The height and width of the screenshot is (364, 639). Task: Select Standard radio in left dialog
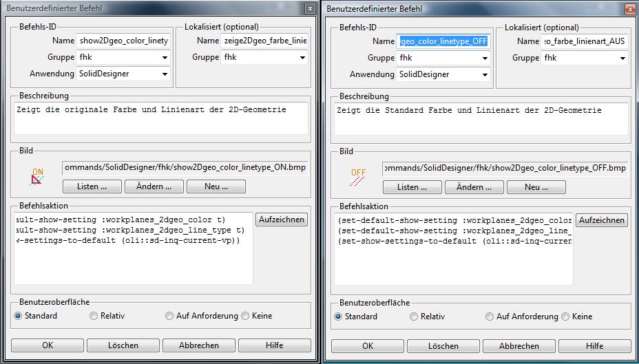click(18, 316)
